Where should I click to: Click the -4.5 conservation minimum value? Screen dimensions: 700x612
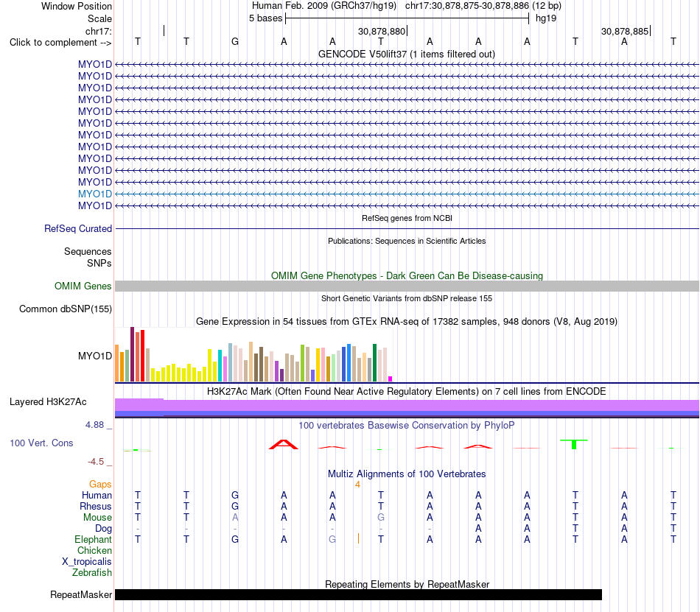click(x=96, y=462)
